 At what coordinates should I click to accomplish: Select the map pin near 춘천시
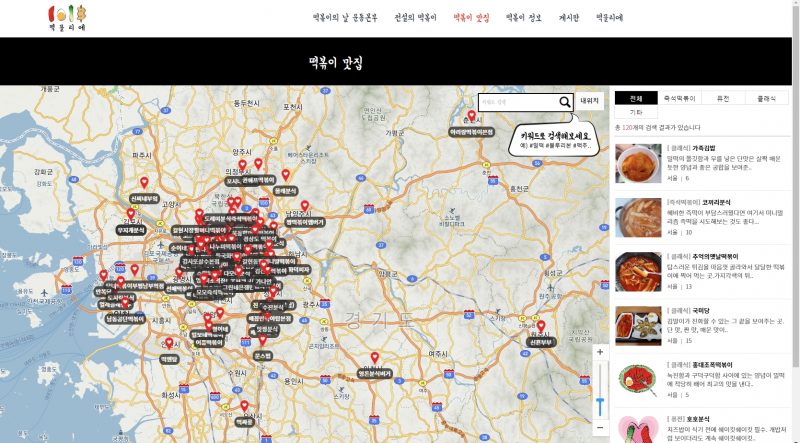pos(472,116)
